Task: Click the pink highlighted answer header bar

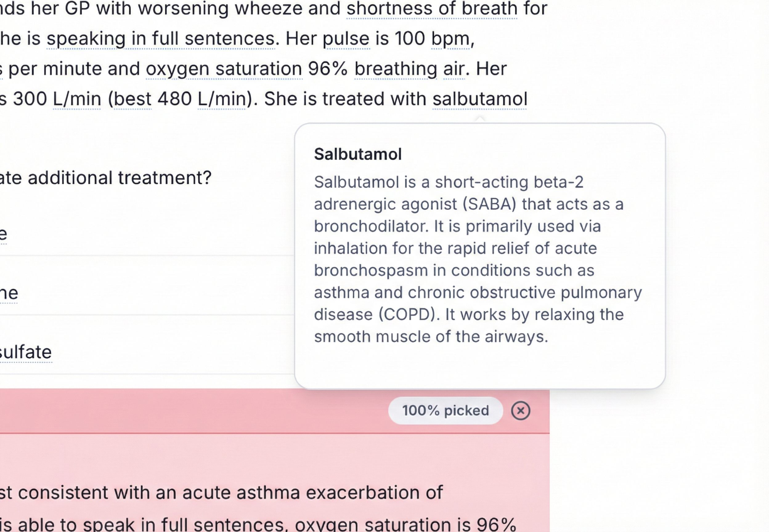Action: tap(200, 411)
